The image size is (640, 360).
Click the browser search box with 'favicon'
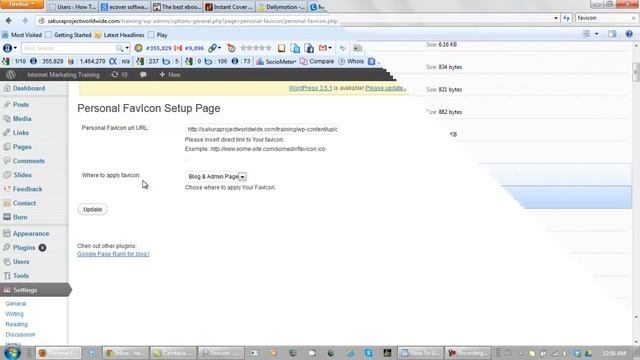point(603,18)
